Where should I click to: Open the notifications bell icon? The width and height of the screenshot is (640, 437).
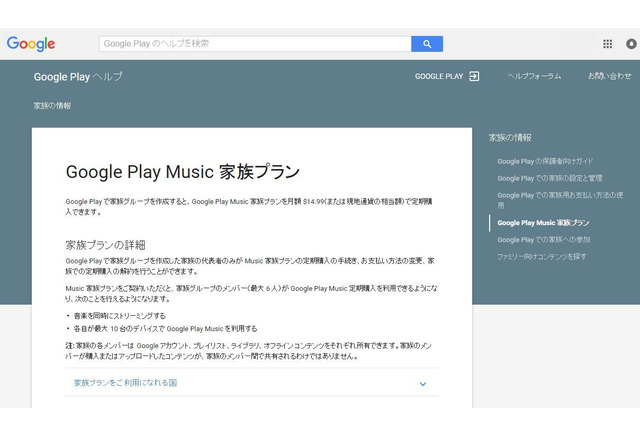pyautogui.click(x=631, y=44)
